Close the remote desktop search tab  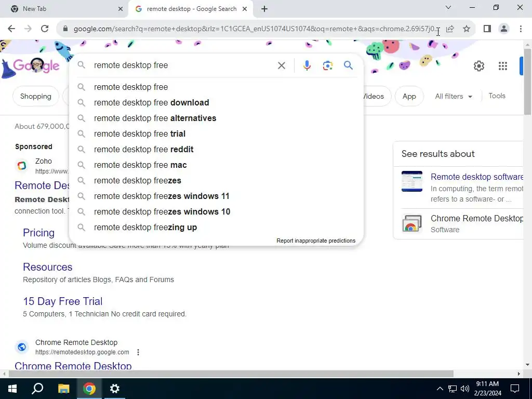[245, 9]
